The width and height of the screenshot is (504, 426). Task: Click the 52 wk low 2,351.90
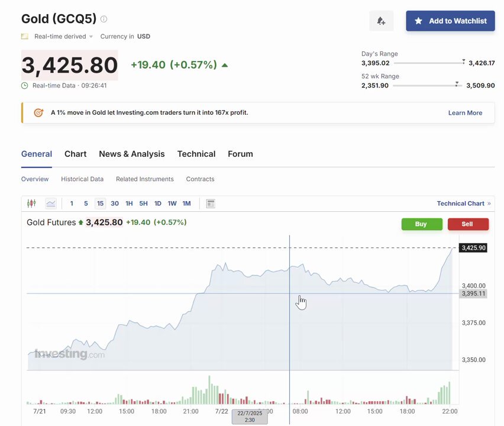click(375, 86)
